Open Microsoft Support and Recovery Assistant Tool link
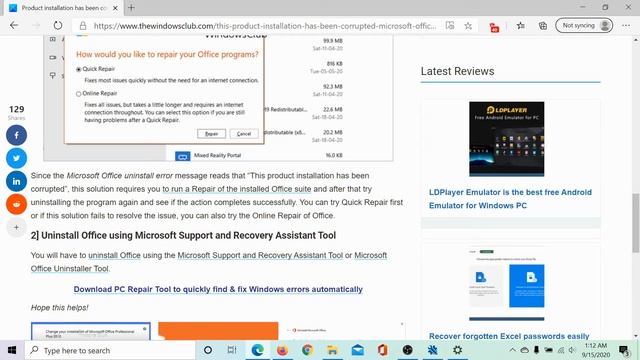This screenshot has height=360, width=640. [x=260, y=255]
